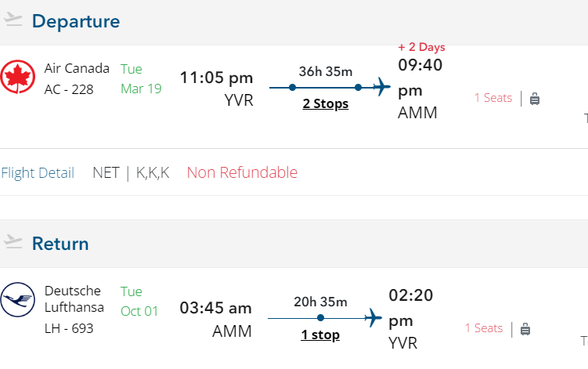This screenshot has width=588, height=369.
Task: Click the AC - 228 flight number
Action: tap(69, 89)
